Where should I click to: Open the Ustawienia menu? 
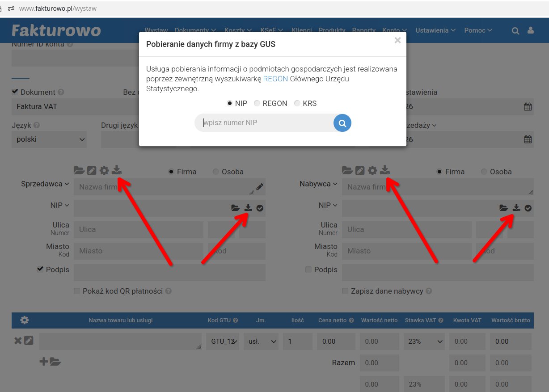coord(435,30)
